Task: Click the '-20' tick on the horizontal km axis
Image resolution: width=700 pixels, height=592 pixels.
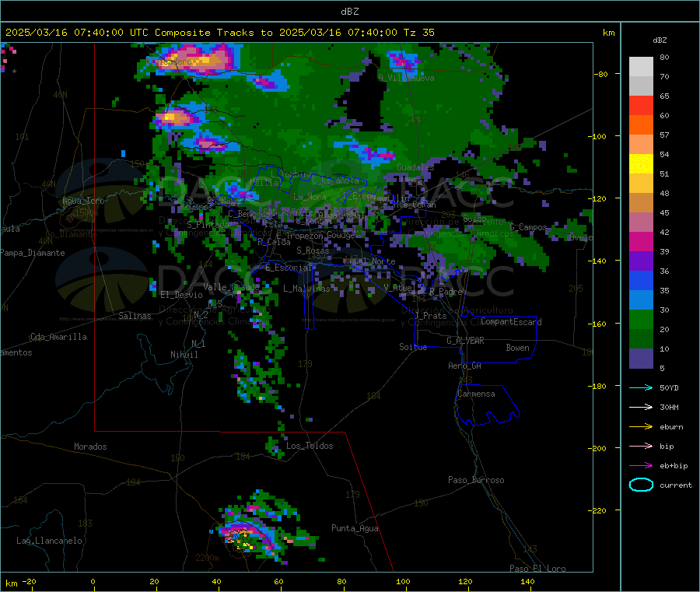Action: [x=29, y=581]
